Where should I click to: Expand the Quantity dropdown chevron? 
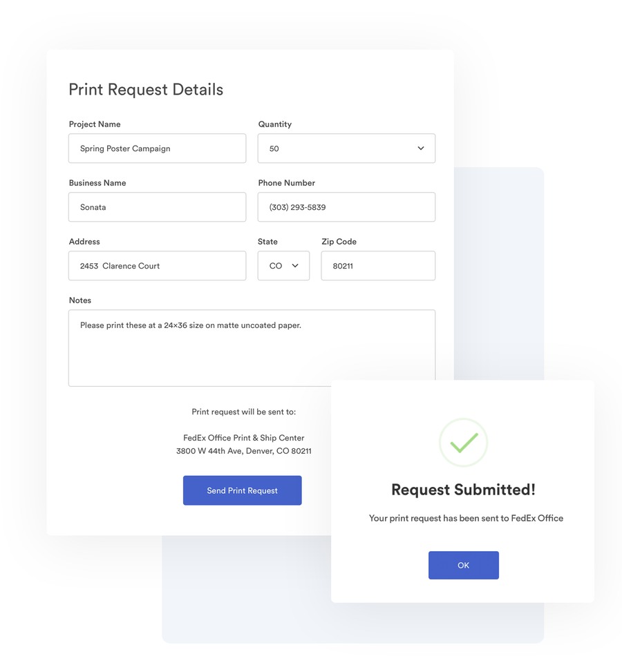tap(421, 148)
